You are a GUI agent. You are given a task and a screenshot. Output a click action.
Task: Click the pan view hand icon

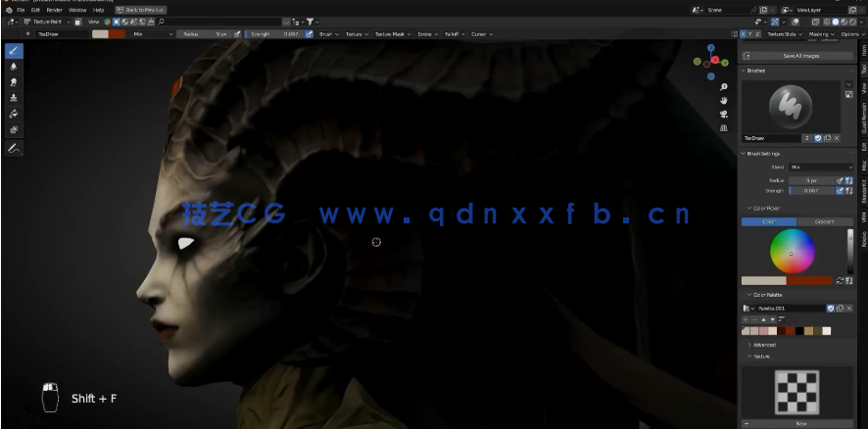pyautogui.click(x=724, y=101)
